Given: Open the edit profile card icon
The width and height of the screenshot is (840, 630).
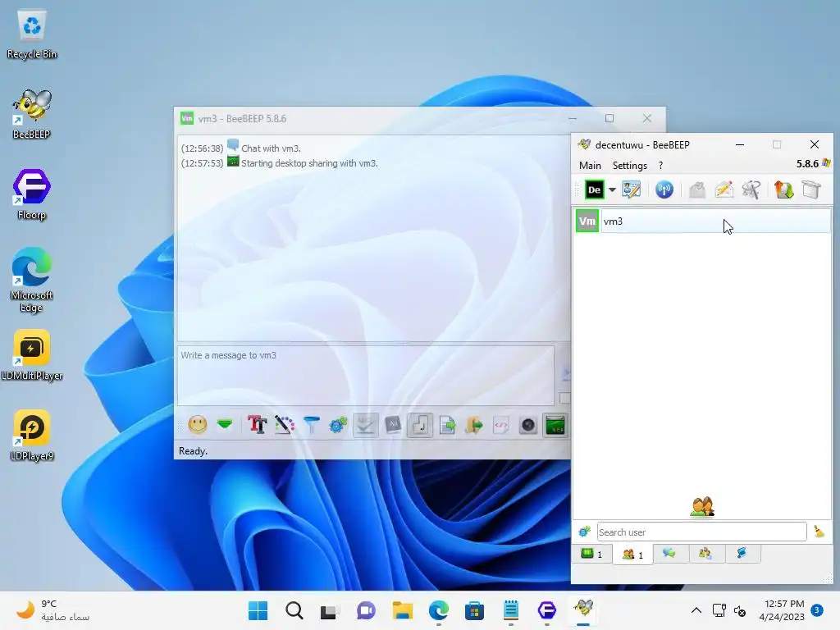Looking at the screenshot, I should pos(631,189).
